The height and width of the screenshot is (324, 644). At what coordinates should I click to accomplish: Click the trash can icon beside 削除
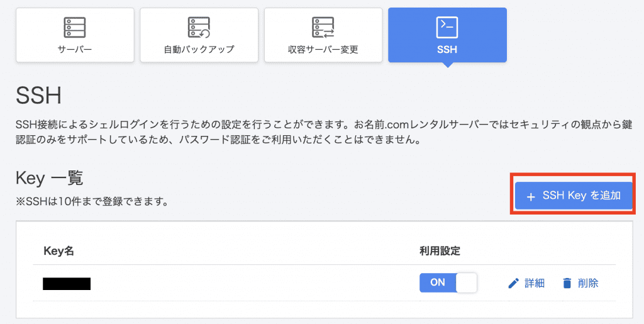click(567, 283)
